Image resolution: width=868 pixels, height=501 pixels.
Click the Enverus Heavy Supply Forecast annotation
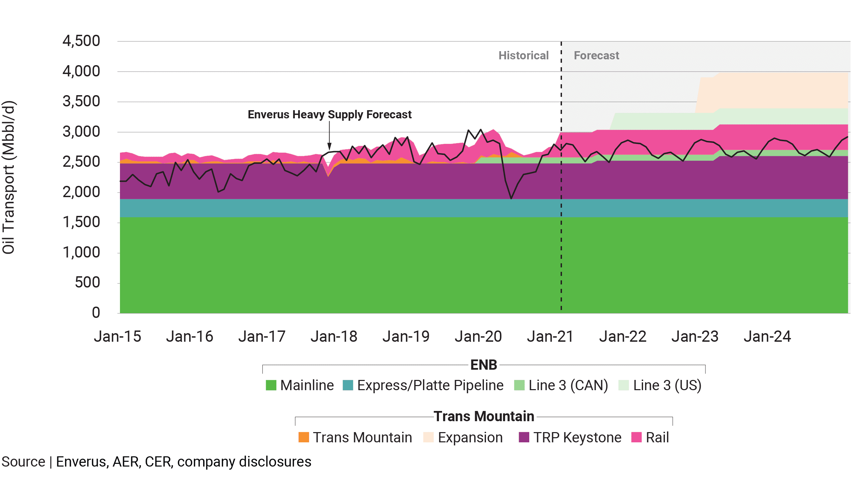click(x=329, y=115)
